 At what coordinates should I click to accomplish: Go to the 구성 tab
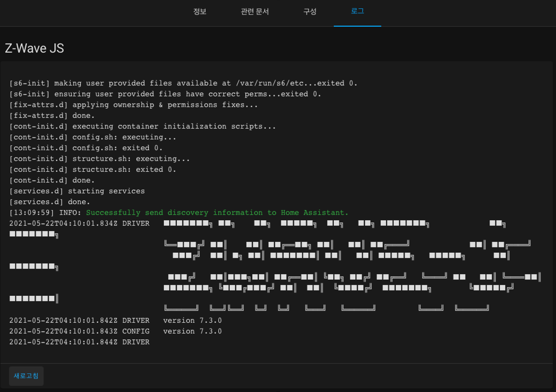tap(310, 12)
